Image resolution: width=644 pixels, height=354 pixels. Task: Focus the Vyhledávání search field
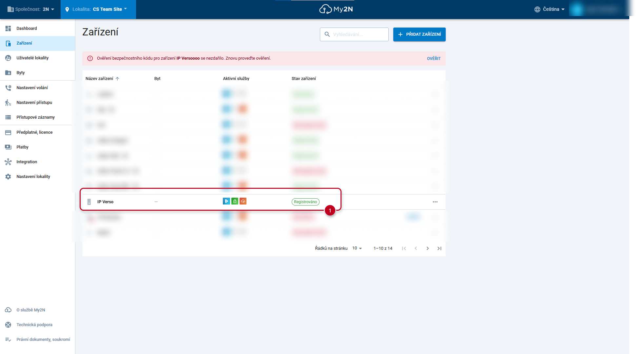tap(354, 34)
